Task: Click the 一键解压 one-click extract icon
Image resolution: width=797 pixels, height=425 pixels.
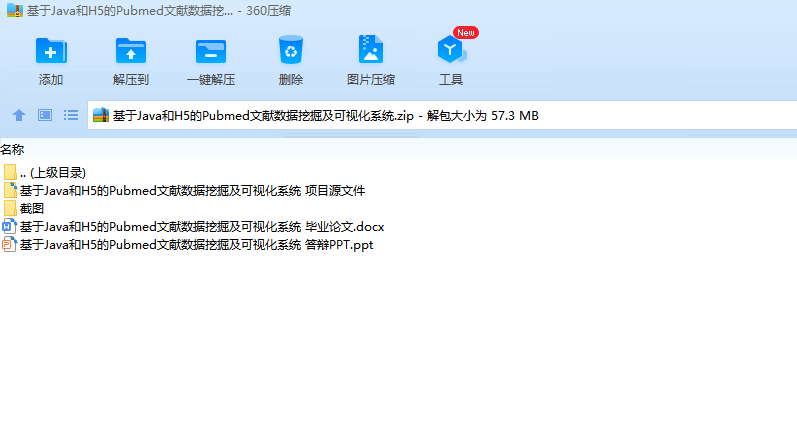Action: click(x=211, y=51)
